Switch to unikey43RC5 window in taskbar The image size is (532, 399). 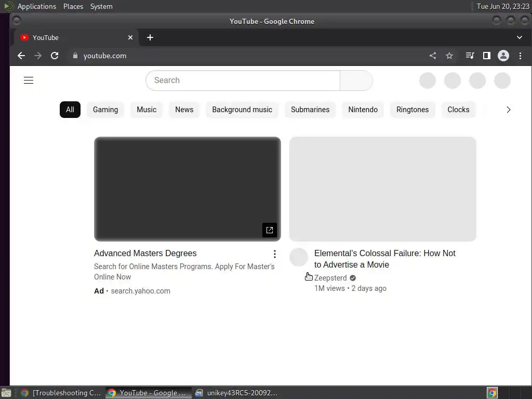tap(237, 393)
